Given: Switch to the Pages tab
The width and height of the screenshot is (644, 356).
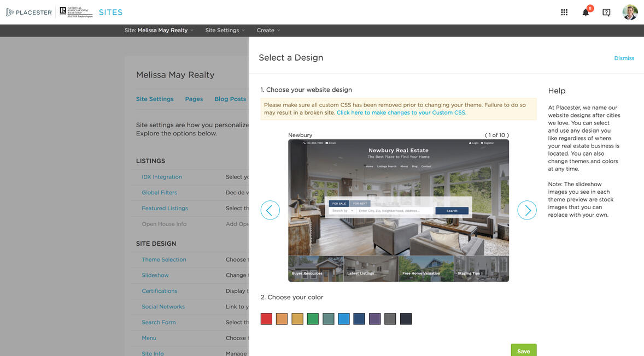Looking at the screenshot, I should point(194,99).
